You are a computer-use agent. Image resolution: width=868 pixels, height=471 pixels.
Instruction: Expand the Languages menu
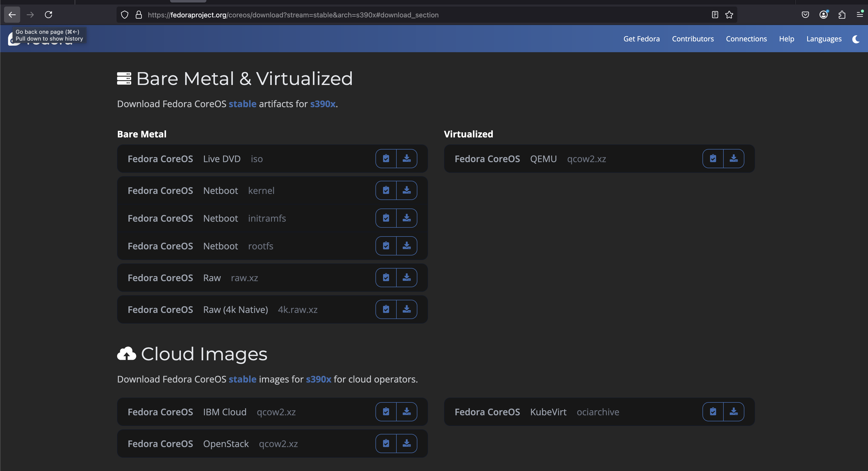pyautogui.click(x=824, y=39)
